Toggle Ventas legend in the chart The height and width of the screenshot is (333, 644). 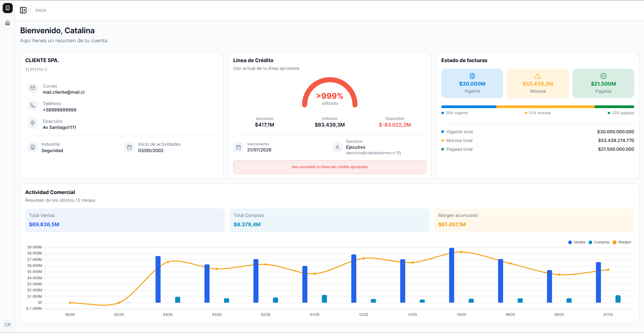577,242
